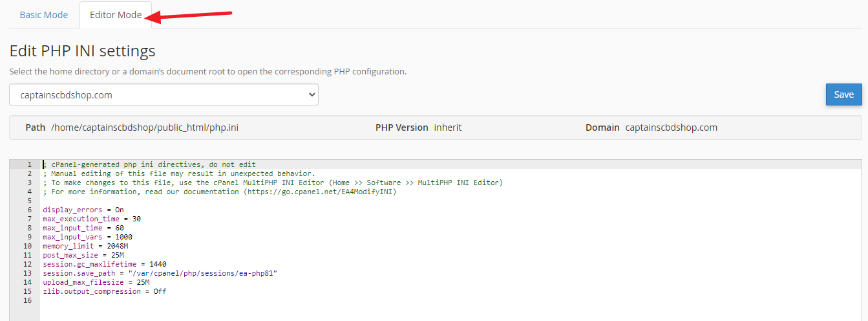Click the Domain captainscbdshop.com value
Viewport: 868px width, 321px height.
[671, 127]
